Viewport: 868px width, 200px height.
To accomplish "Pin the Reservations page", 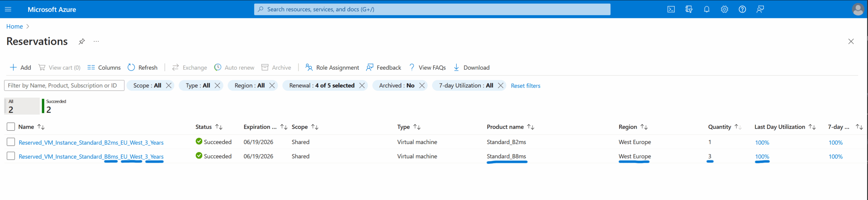I will pos(82,41).
